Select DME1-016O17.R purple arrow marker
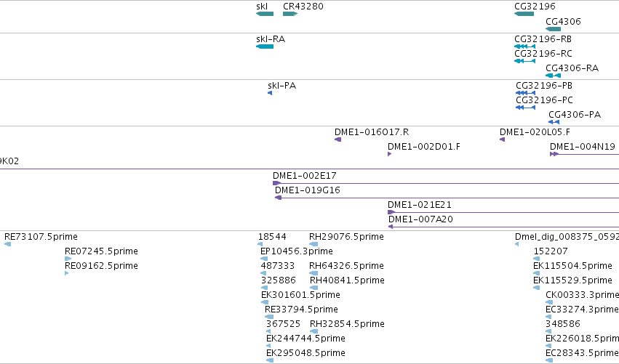Screen dimensions: 619x364 pyautogui.click(x=338, y=139)
